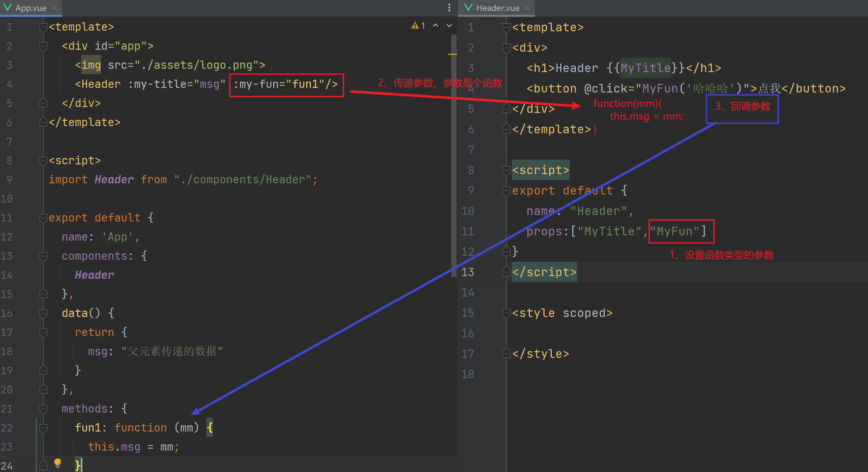Click the "MyTitle" entry in props array

point(609,231)
